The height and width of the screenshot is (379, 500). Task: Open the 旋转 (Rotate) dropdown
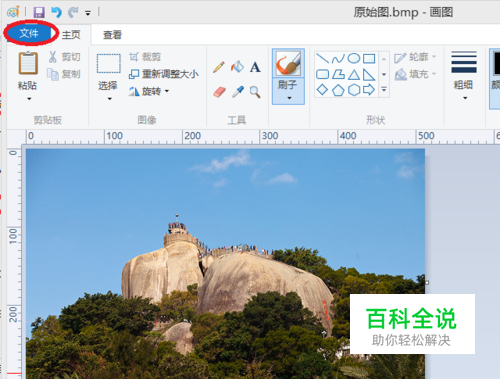click(149, 91)
